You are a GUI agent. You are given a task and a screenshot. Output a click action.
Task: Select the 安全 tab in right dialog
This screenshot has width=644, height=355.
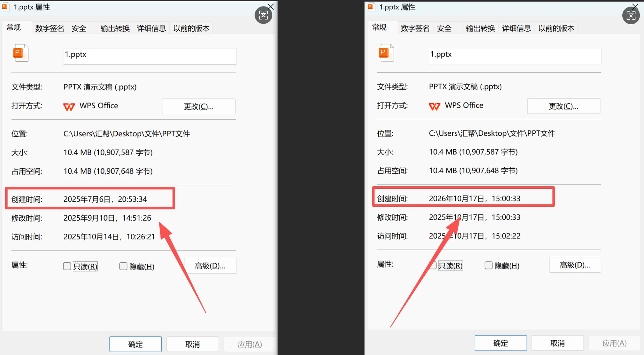tap(444, 28)
